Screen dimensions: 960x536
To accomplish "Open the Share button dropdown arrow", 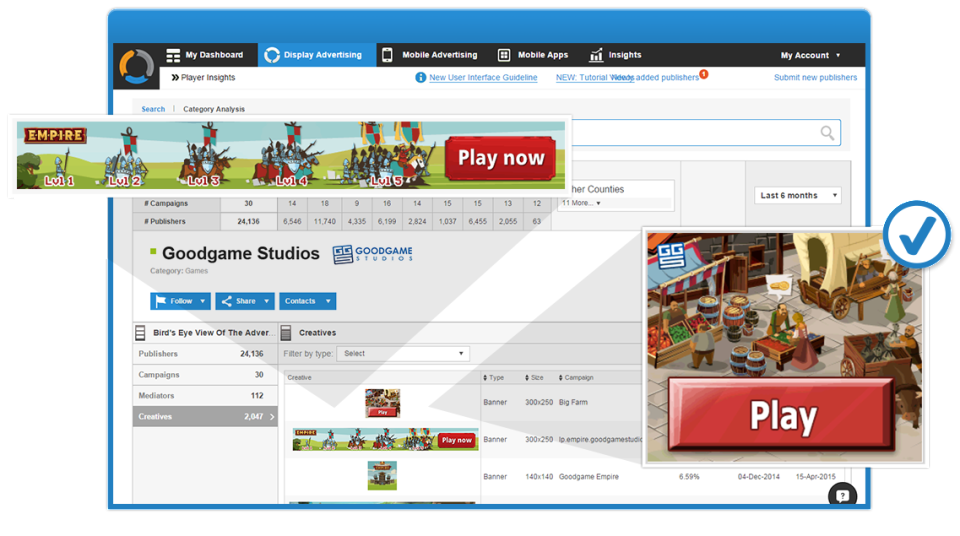I will (x=266, y=301).
